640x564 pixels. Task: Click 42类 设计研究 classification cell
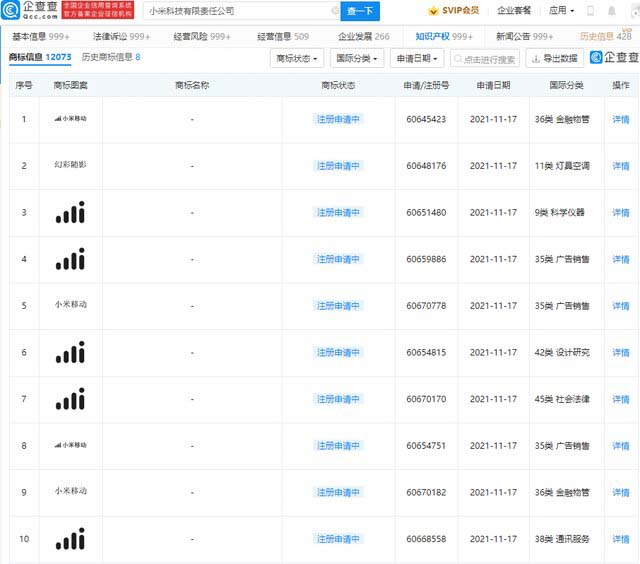(x=562, y=353)
